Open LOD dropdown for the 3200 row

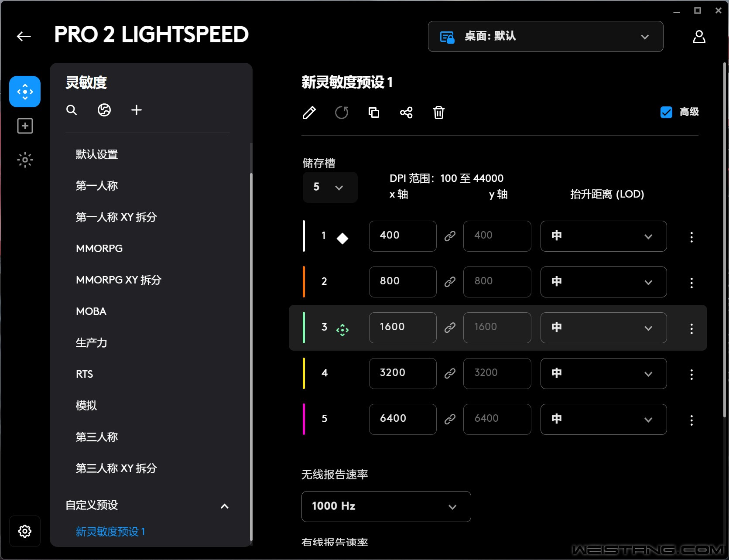coord(603,373)
